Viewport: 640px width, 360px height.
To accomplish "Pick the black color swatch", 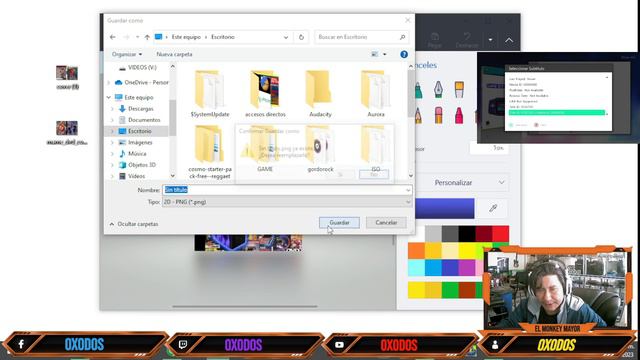I will click(467, 234).
